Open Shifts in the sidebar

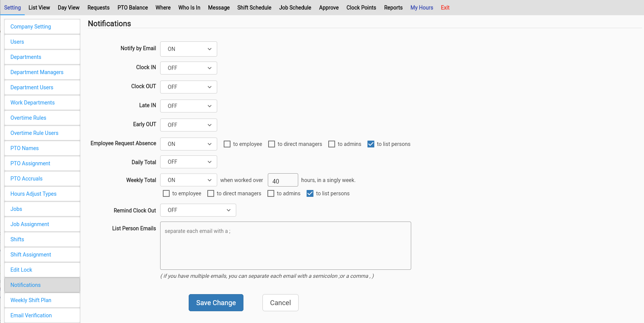tap(42, 239)
